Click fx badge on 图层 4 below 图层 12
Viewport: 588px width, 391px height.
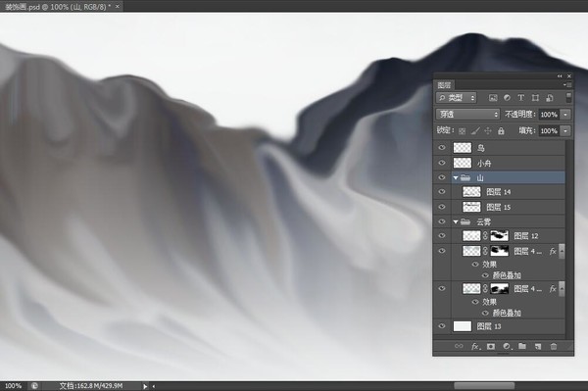click(x=553, y=251)
